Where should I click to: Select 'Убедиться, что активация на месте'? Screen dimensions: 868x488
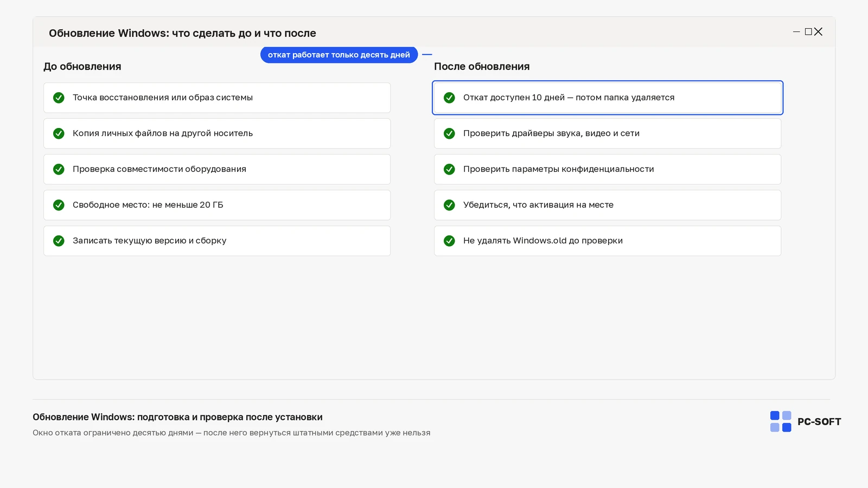(x=608, y=205)
